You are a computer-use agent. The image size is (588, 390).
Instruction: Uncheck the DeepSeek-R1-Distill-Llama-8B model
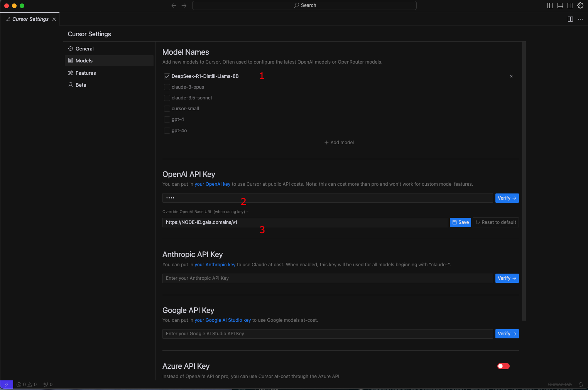click(167, 76)
